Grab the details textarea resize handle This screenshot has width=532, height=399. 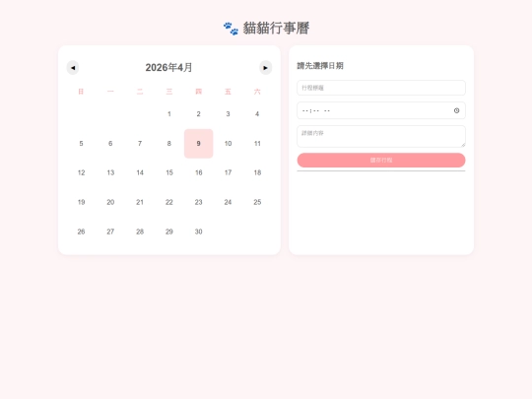[463, 145]
